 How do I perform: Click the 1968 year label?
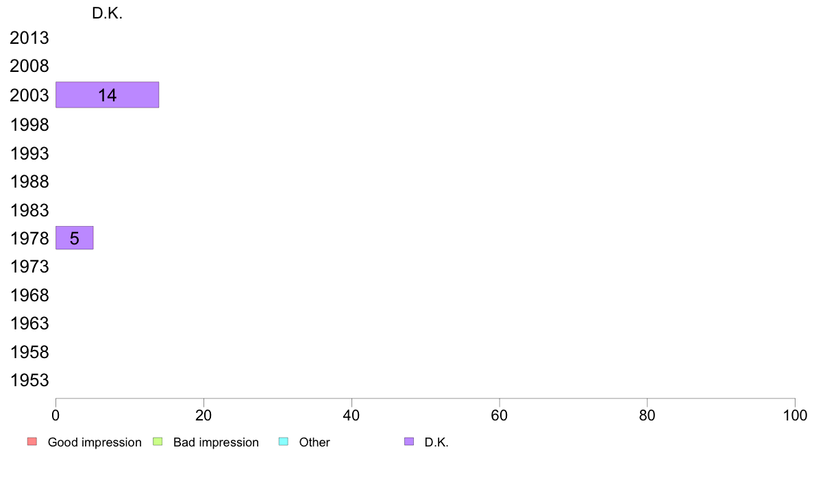tap(29, 295)
